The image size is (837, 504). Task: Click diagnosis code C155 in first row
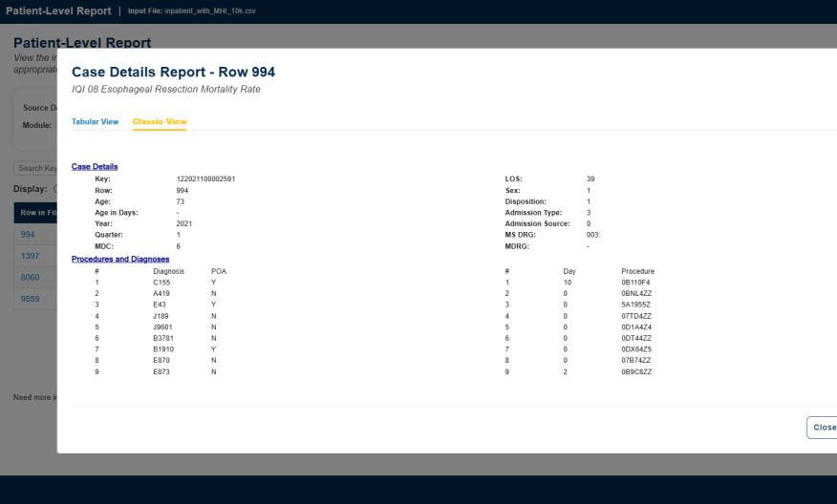click(161, 283)
